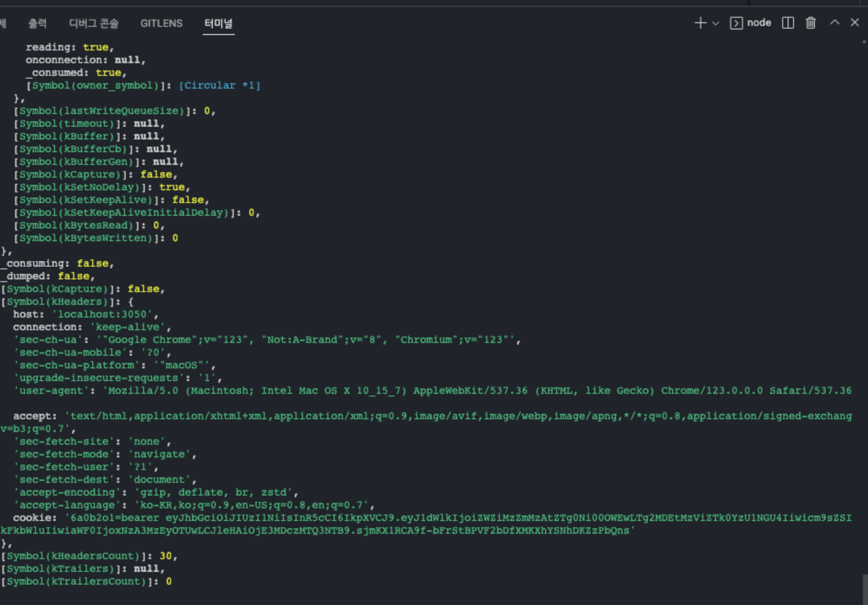
Task: Close the terminal panel
Action: (854, 22)
